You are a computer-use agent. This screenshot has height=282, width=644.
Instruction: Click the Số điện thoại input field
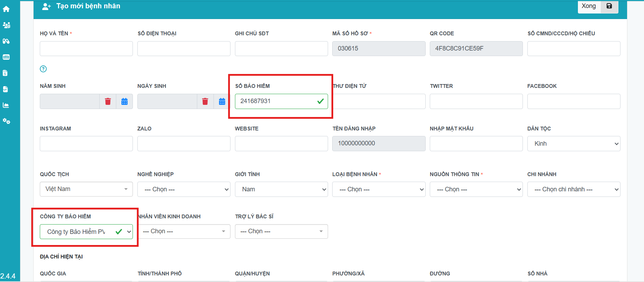coord(184,49)
